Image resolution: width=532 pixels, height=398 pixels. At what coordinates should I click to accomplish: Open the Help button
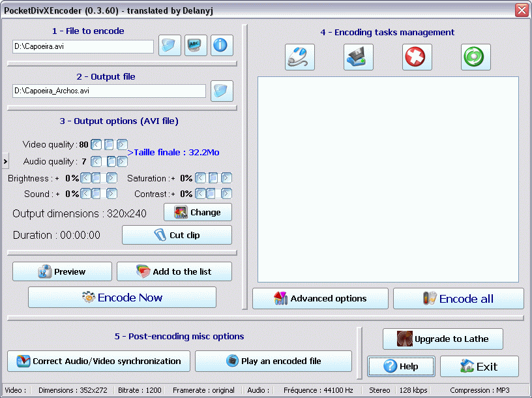coord(401,367)
